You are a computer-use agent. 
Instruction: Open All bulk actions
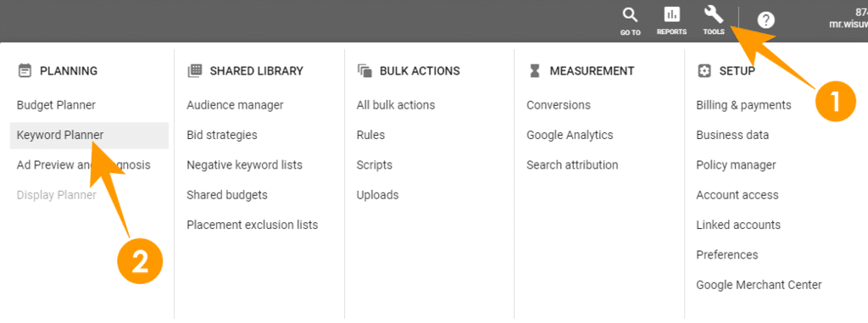[396, 105]
